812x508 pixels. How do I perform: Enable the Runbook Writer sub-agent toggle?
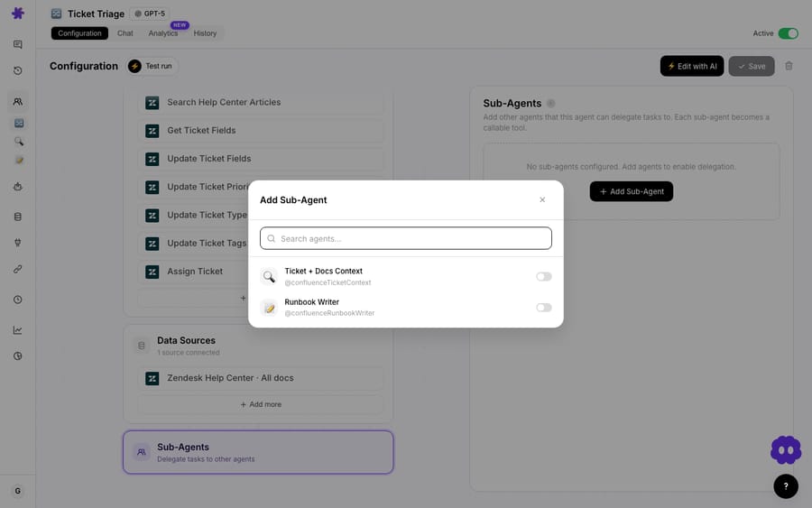point(544,308)
